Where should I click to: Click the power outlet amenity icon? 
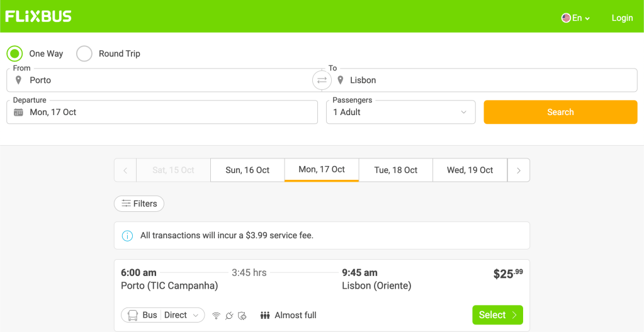point(229,316)
